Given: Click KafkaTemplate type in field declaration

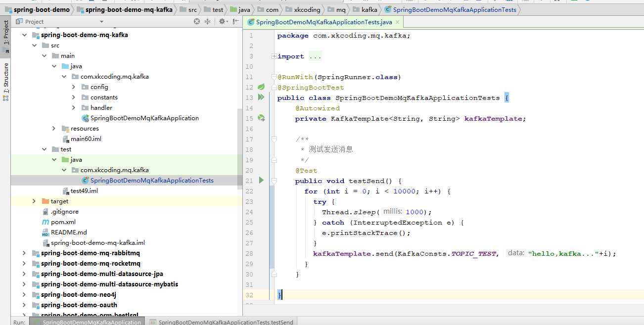Looking at the screenshot, I should 360,119.
